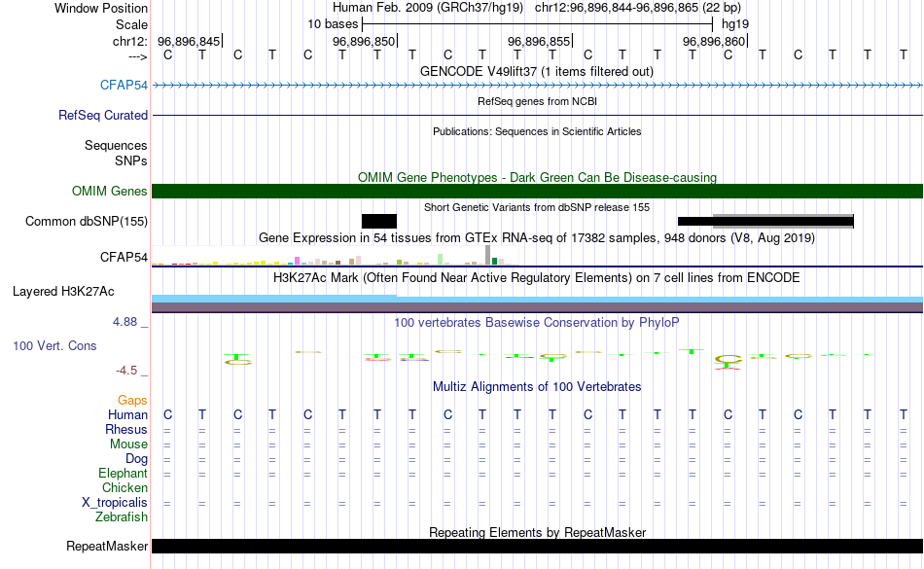Click the Sequences track label
This screenshot has height=569, width=924.
pyautogui.click(x=116, y=145)
